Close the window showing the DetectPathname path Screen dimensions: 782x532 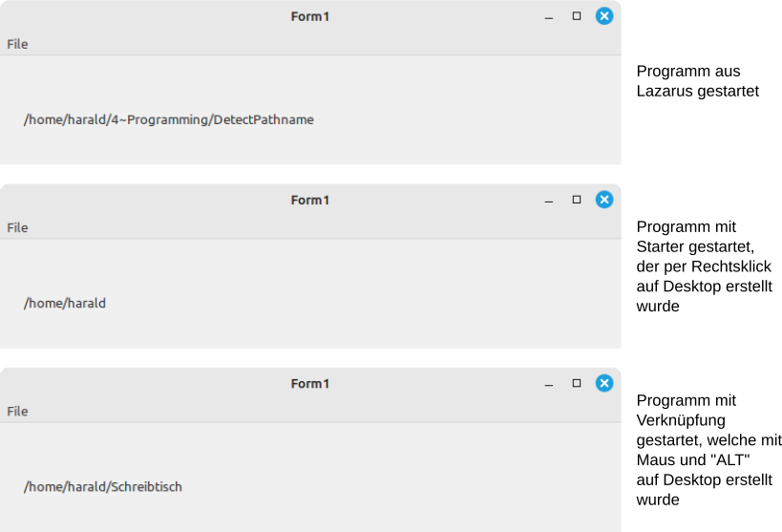[604, 16]
